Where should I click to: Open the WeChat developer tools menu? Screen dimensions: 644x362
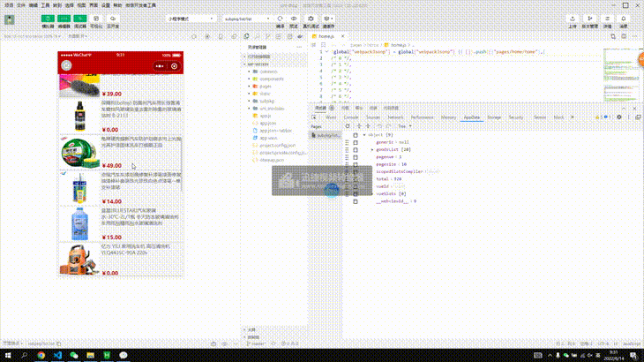tap(141, 5)
